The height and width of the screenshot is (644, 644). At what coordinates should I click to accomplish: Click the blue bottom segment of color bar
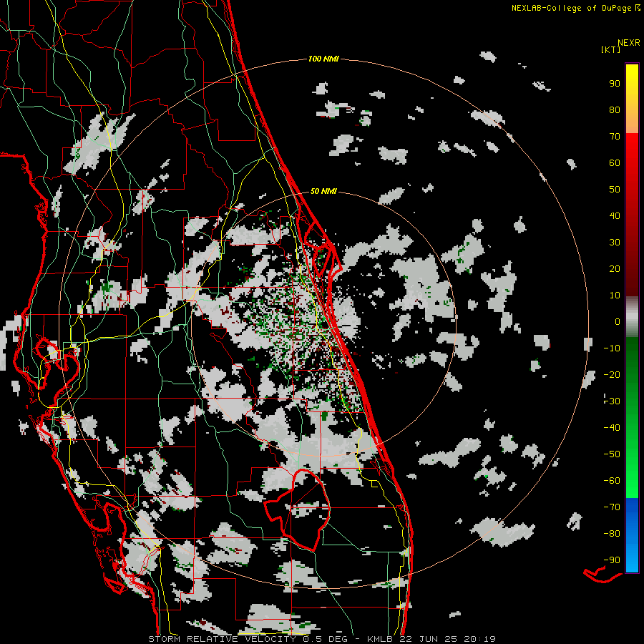click(632, 535)
